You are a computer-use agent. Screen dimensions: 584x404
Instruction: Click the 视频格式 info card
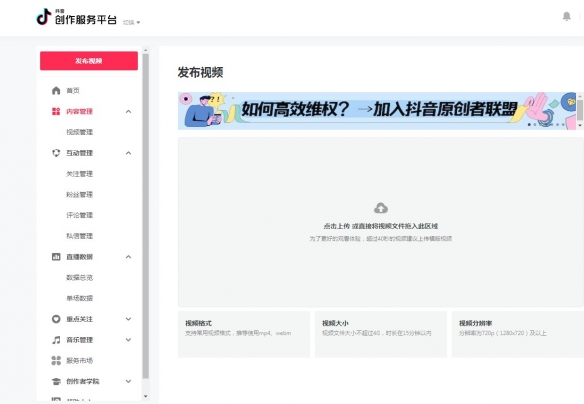(x=244, y=334)
